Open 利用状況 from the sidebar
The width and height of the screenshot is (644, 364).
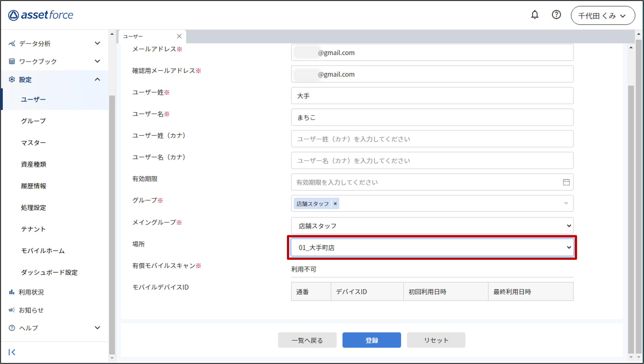31,292
